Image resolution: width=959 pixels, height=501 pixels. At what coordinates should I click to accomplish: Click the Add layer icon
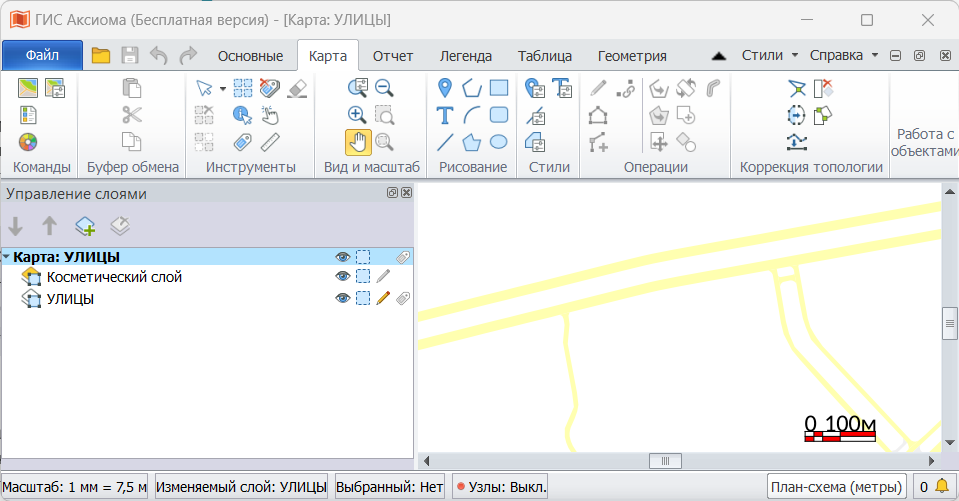[x=85, y=226]
